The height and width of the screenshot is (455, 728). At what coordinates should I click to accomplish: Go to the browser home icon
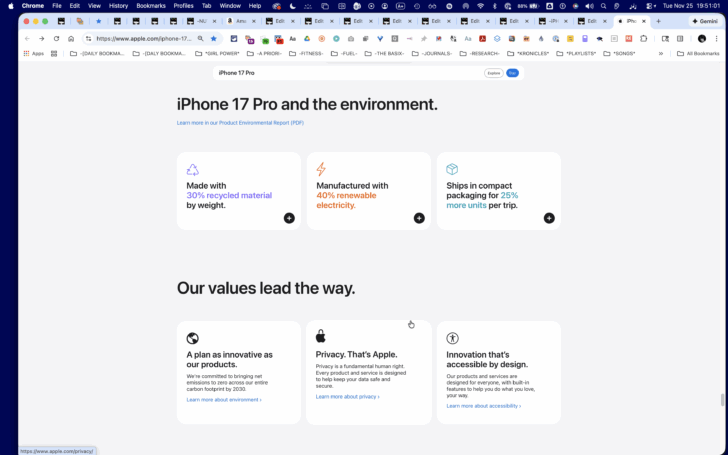pyautogui.click(x=71, y=39)
